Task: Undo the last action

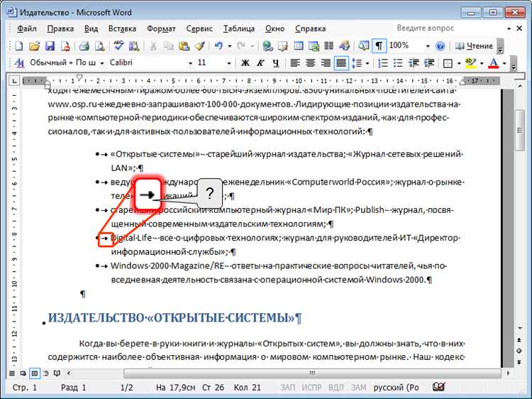Action: tap(218, 46)
